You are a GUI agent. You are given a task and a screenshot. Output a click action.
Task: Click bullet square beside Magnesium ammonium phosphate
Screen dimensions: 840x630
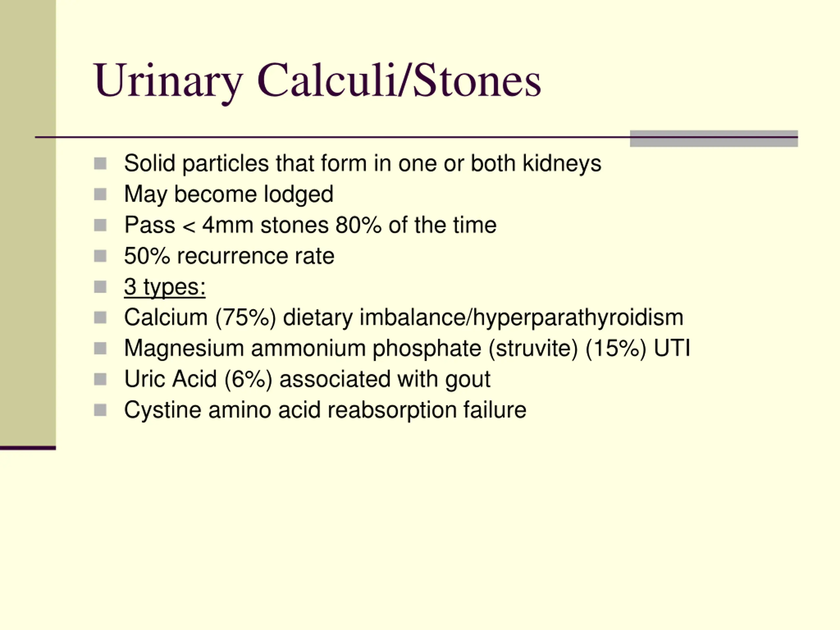tap(100, 348)
